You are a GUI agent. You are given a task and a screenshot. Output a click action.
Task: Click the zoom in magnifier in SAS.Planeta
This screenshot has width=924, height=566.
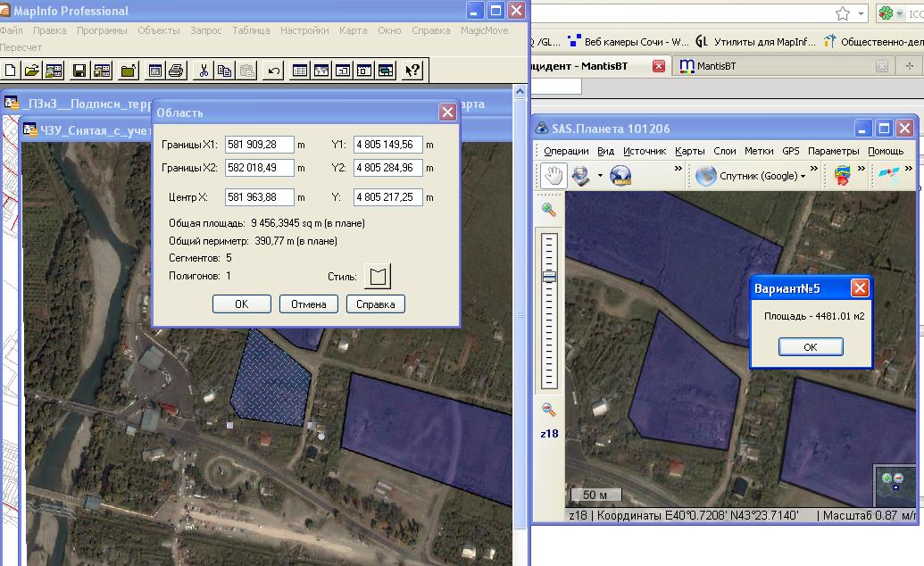(549, 210)
